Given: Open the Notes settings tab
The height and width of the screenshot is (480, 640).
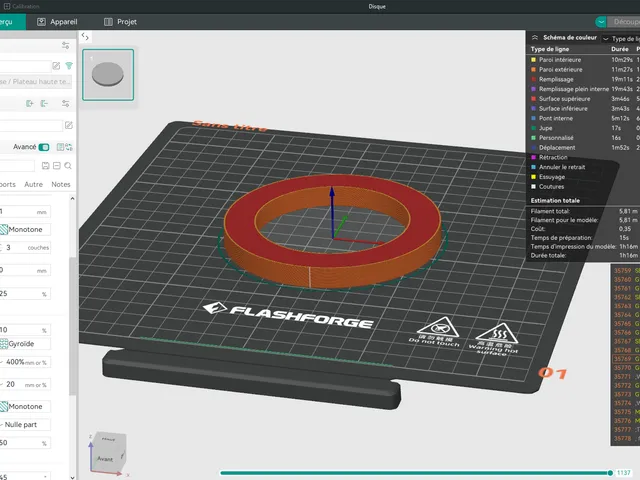Looking at the screenshot, I should point(61,184).
